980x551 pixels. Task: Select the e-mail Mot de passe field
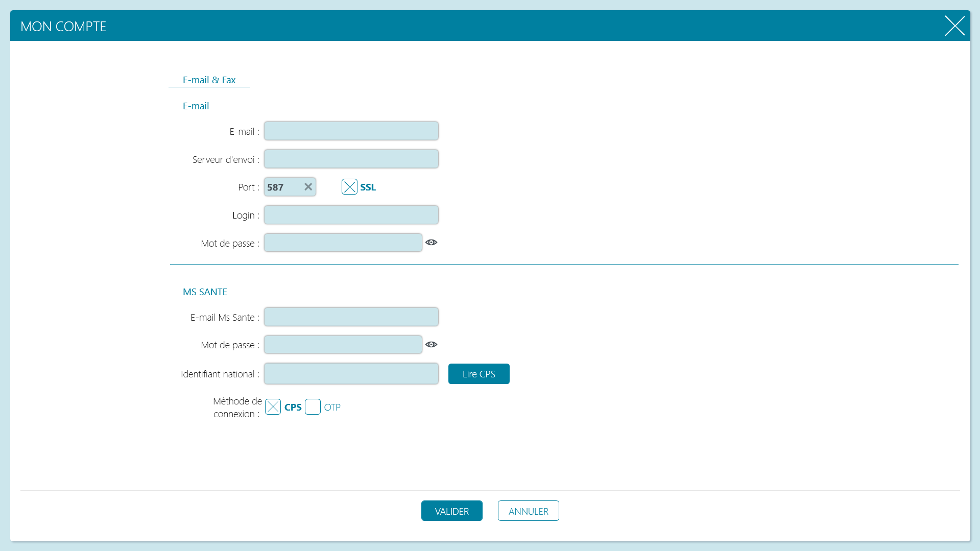pyautogui.click(x=343, y=243)
